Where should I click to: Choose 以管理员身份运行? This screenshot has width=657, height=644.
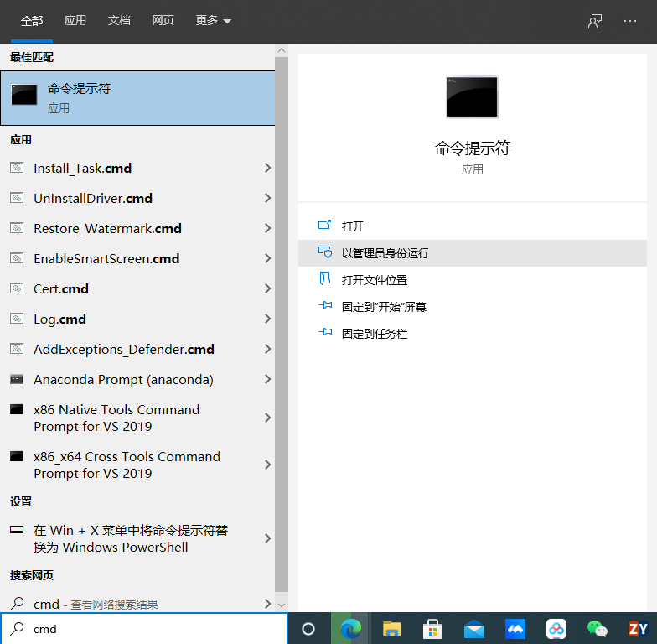tap(473, 253)
